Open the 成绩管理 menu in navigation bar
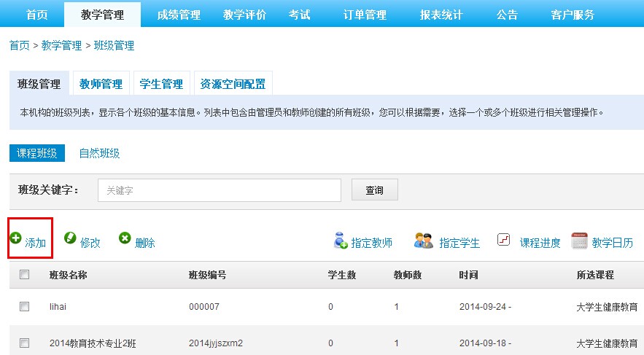The width and height of the screenshot is (644, 355). 179,15
